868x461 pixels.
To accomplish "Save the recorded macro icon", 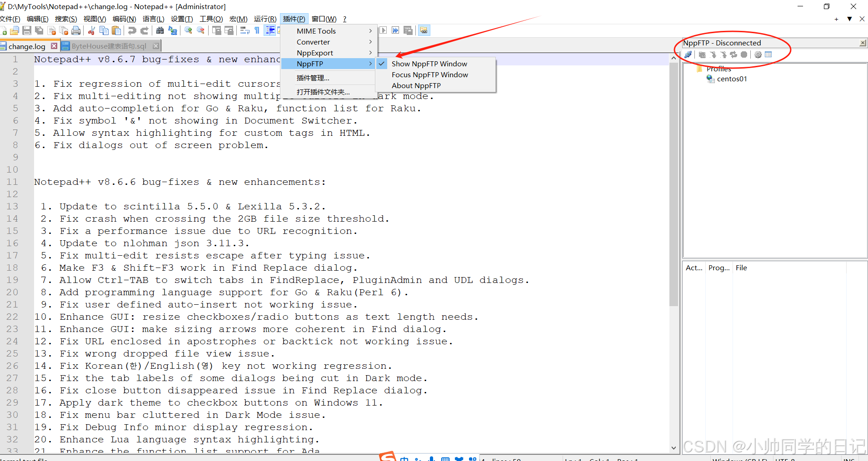I will point(408,30).
